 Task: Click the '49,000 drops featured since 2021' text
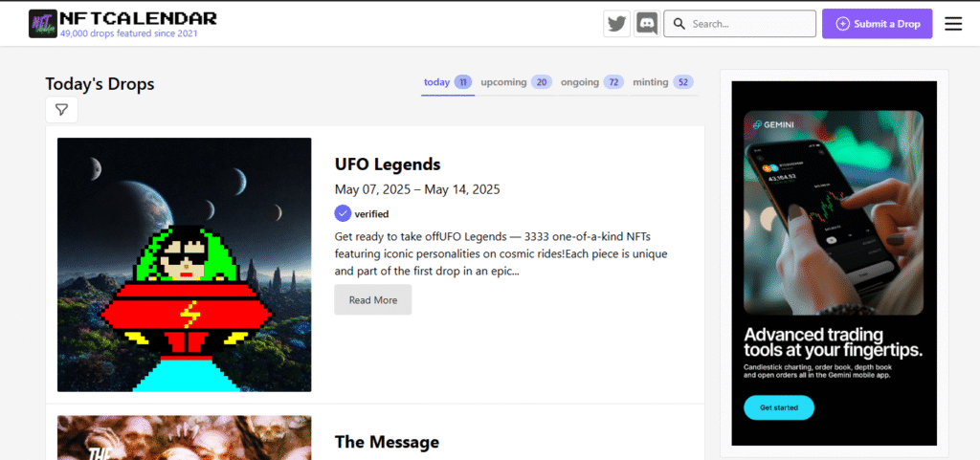pos(129,33)
